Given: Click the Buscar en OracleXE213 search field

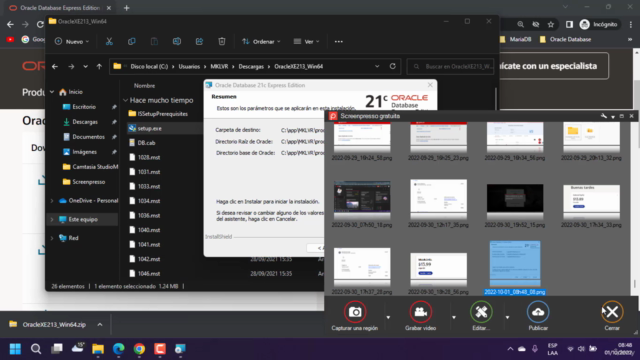Looking at the screenshot, I should (451, 66).
